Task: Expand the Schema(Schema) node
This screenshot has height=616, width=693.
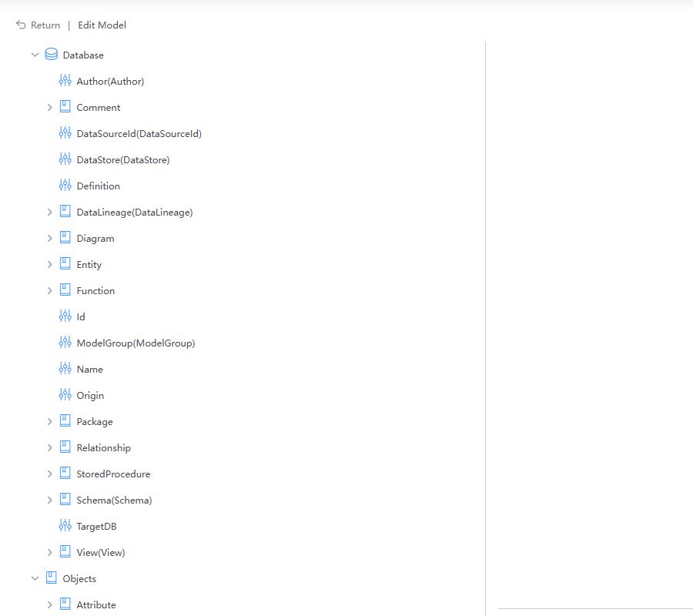Action: (x=49, y=500)
